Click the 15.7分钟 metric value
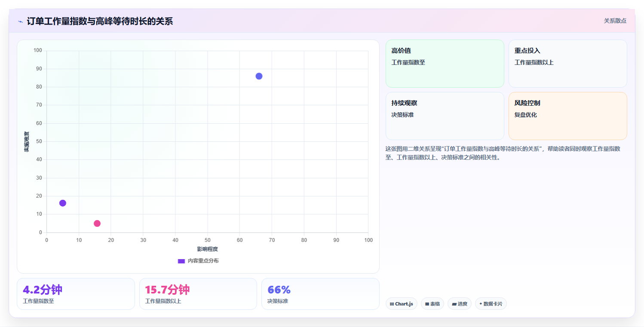This screenshot has width=644, height=327. pyautogui.click(x=167, y=290)
